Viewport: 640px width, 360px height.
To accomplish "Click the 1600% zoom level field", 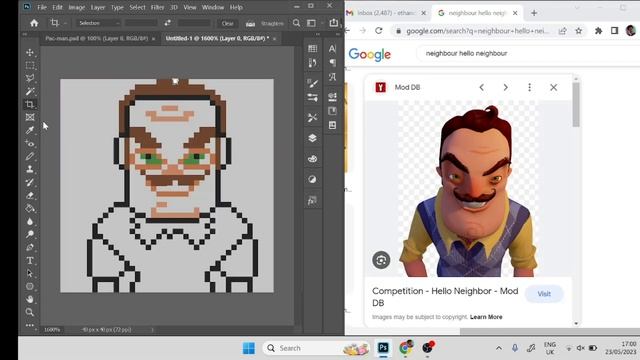I will 52,329.
